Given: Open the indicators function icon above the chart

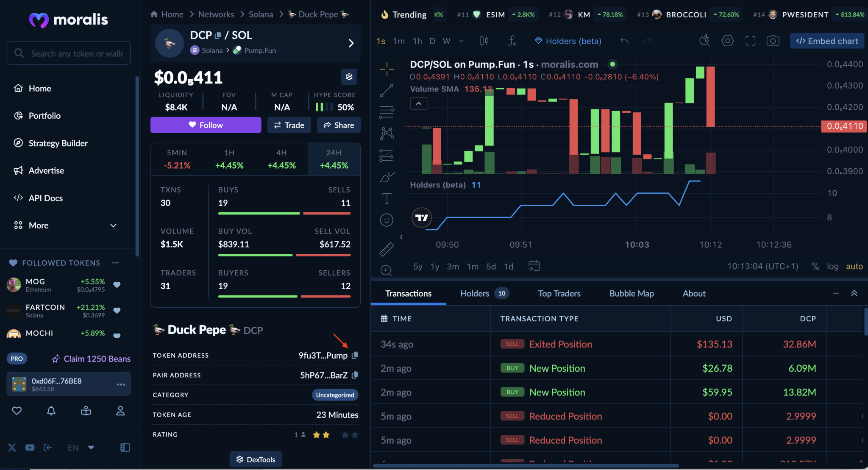Looking at the screenshot, I should click(x=512, y=41).
